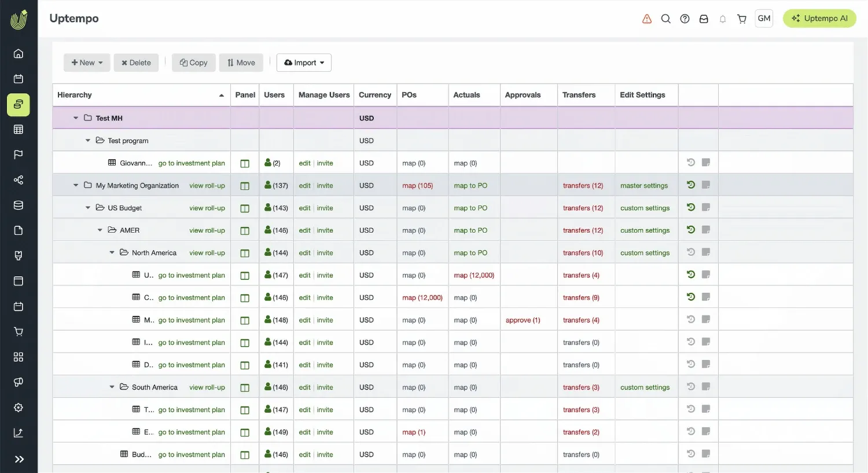Open the New dropdown button

pos(87,63)
